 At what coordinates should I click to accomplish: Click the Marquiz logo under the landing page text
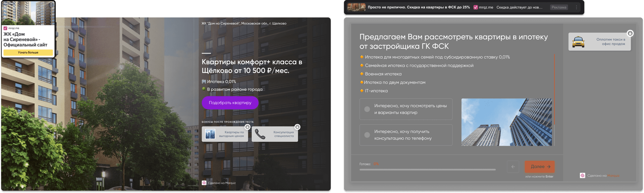click(204, 183)
